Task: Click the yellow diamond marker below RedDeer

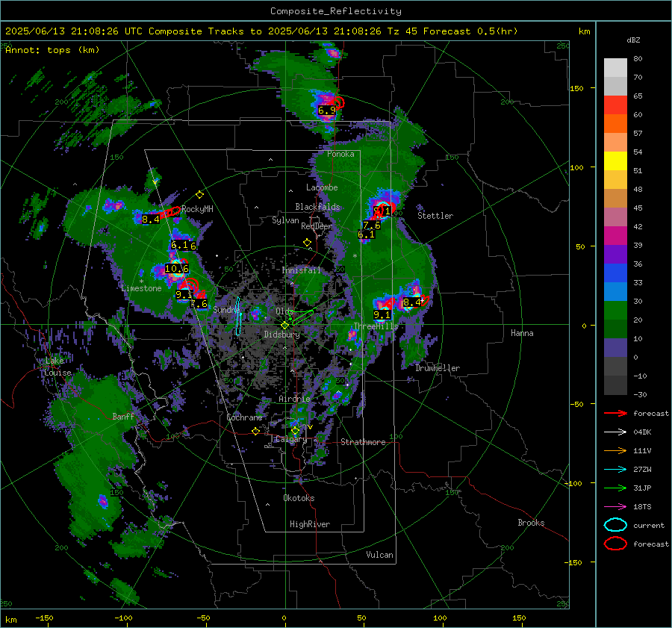Action: pos(307,243)
